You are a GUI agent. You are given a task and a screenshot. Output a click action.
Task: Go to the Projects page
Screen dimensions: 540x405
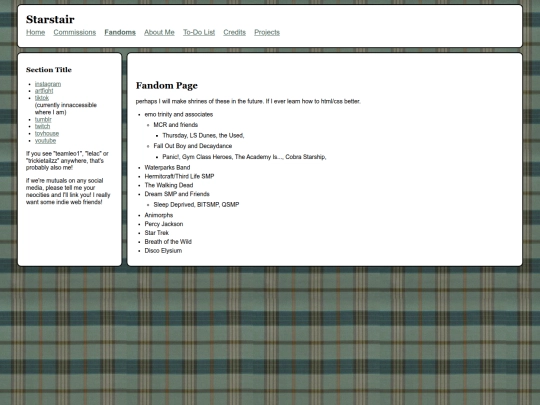(267, 32)
